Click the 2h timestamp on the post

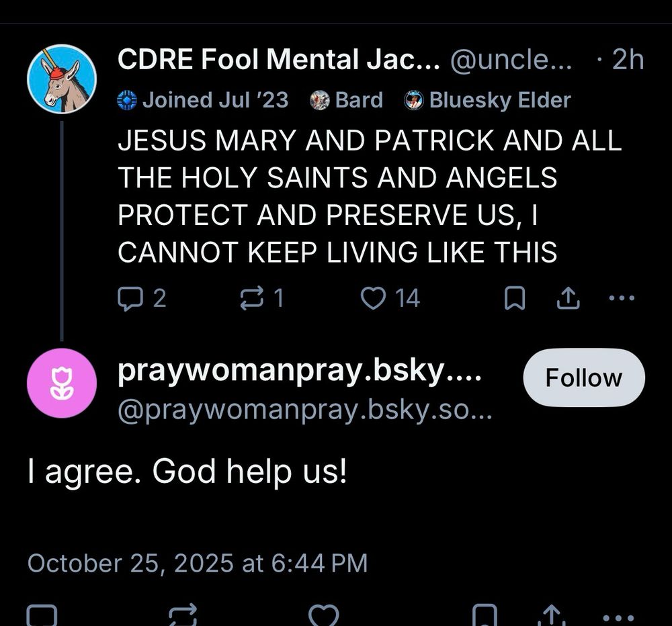pyautogui.click(x=630, y=59)
